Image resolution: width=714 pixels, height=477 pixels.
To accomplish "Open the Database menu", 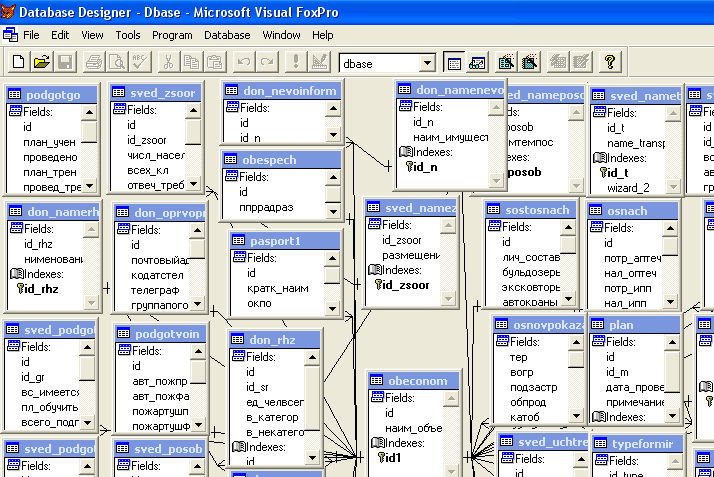I will (227, 35).
